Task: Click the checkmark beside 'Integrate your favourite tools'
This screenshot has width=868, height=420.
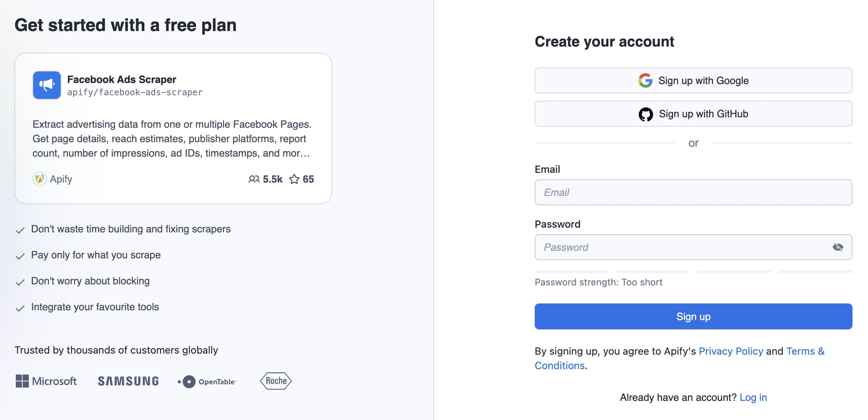Action: coord(21,308)
